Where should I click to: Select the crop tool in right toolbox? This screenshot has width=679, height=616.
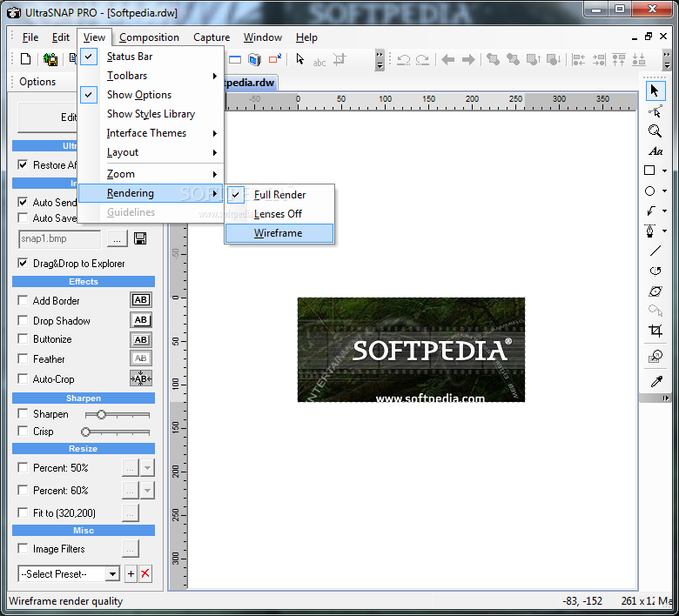pyautogui.click(x=655, y=331)
